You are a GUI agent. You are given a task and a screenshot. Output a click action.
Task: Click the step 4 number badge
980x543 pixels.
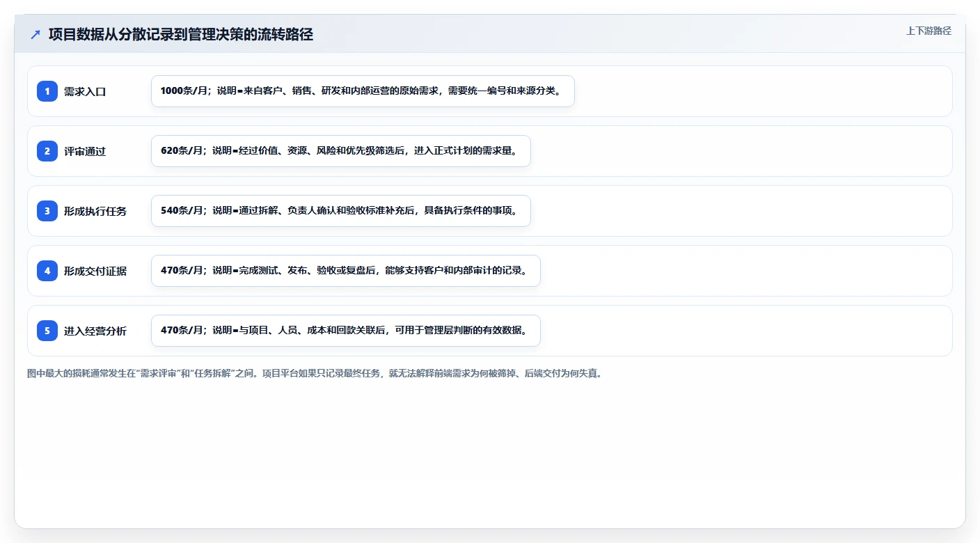pos(47,271)
